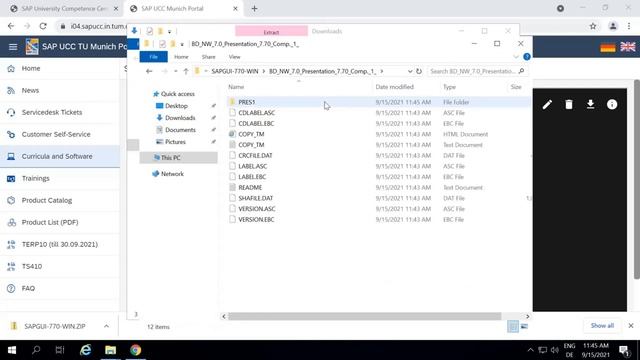Image resolution: width=640 pixels, height=360 pixels.
Task: Click the Explorer help question mark icon
Action: pyautogui.click(x=527, y=57)
